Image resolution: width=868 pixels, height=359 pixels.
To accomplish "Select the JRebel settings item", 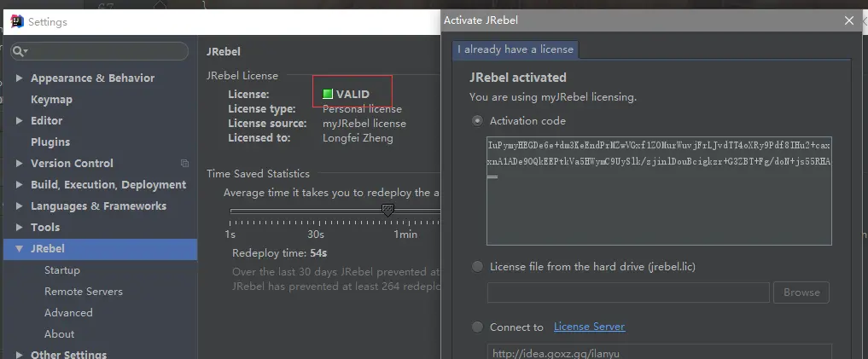I will (100, 249).
